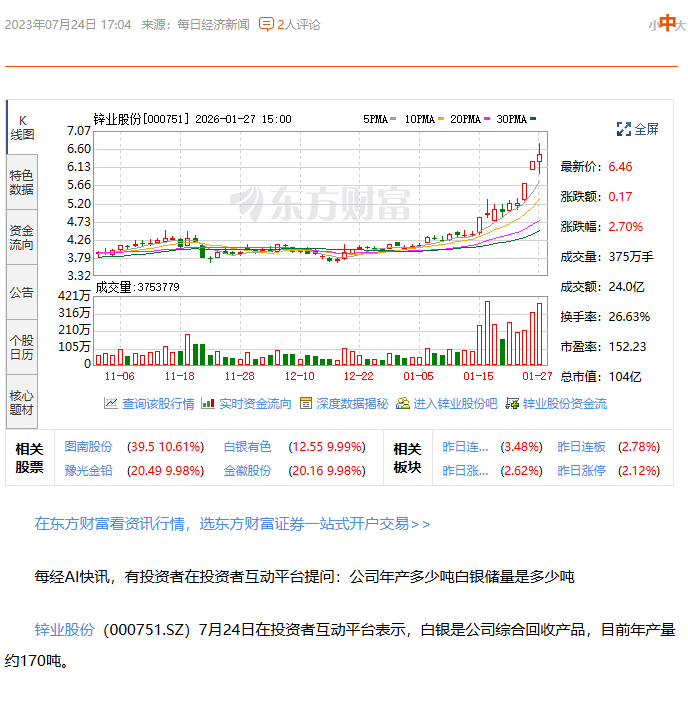The image size is (688, 721).
Task: Click the 锌业股份资金流 icon
Action: [512, 403]
